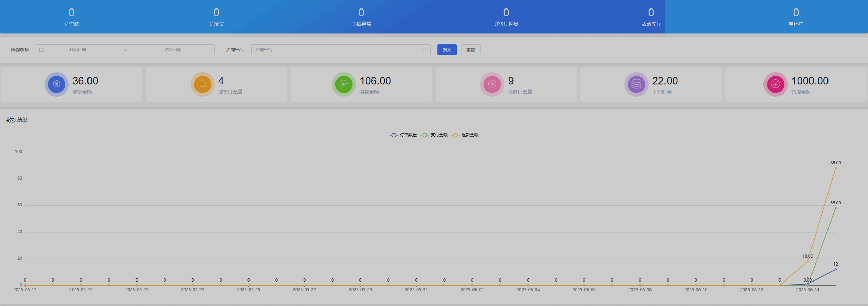The width and height of the screenshot is (868, 306).
Task: Click the 搜索 search button
Action: 447,50
